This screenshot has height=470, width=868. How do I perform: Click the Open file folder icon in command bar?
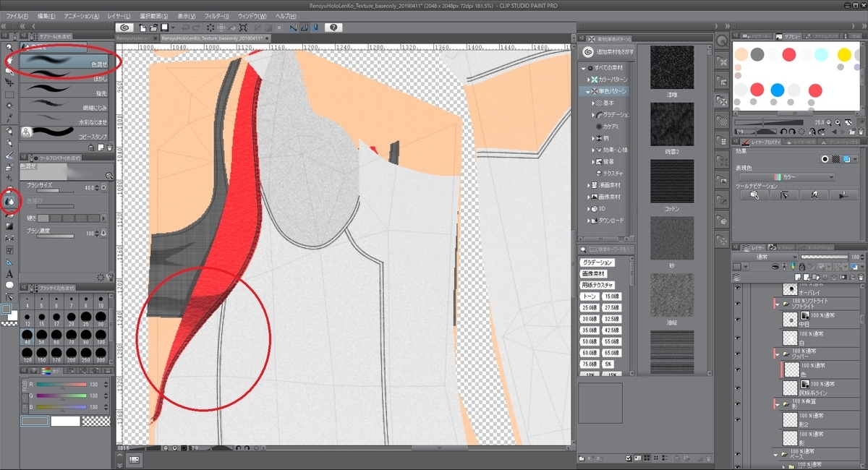click(x=153, y=27)
